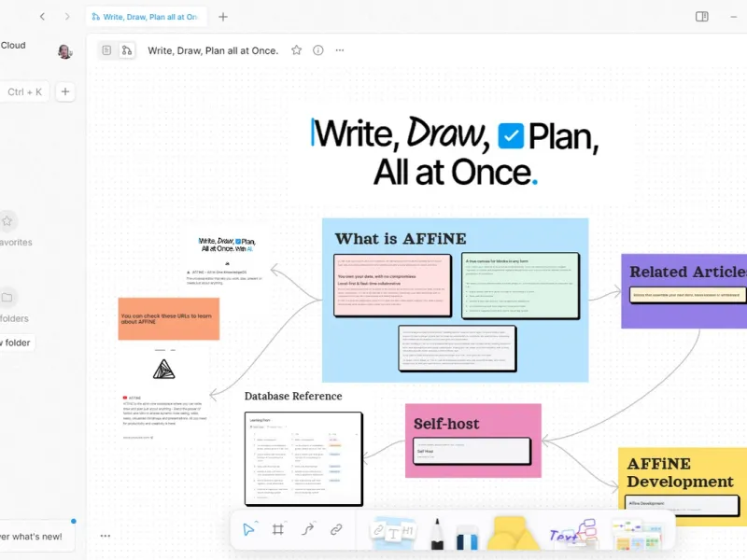747x560 pixels.
Task: Click the new folder button
Action: click(17, 343)
